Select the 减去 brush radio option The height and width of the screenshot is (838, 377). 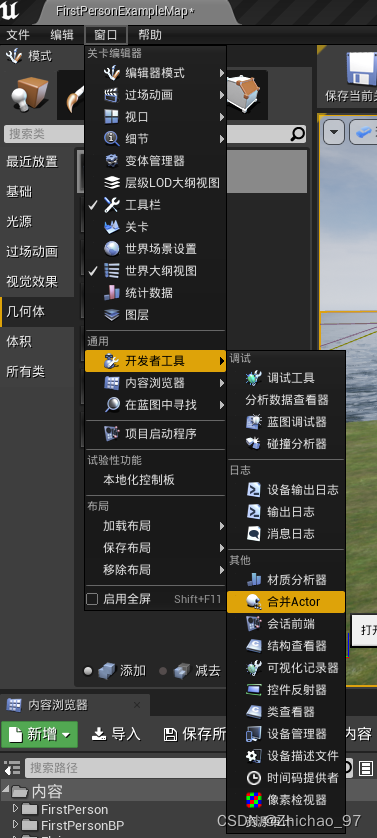163,671
